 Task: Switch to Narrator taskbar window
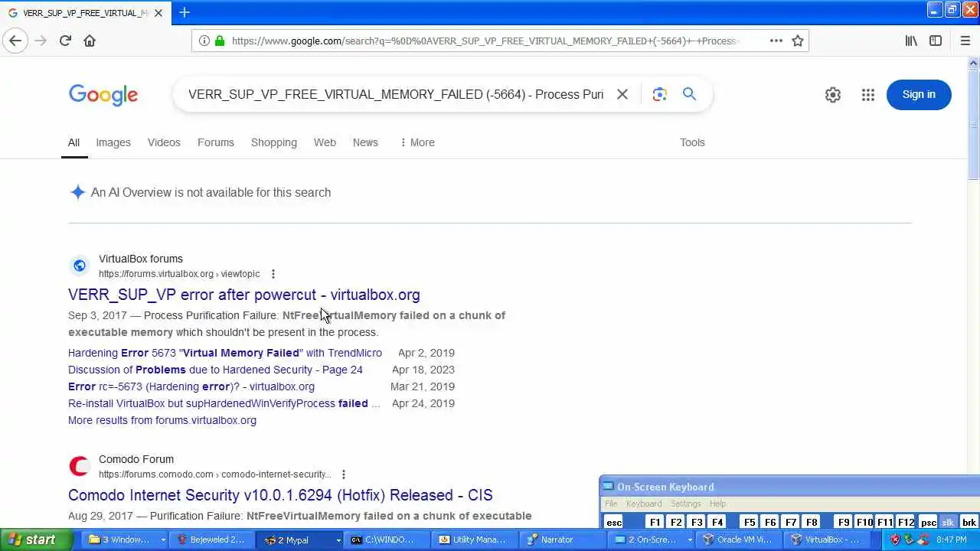click(561, 540)
